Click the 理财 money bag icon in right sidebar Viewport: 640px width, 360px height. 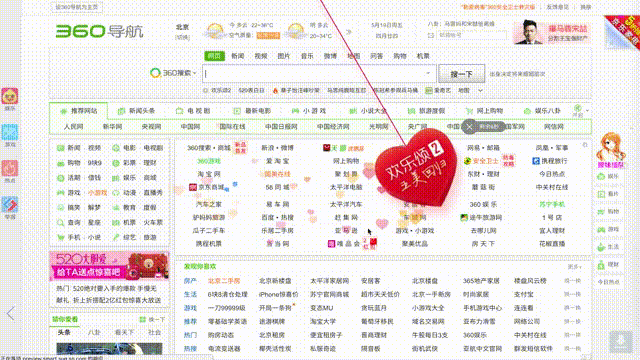(601, 265)
